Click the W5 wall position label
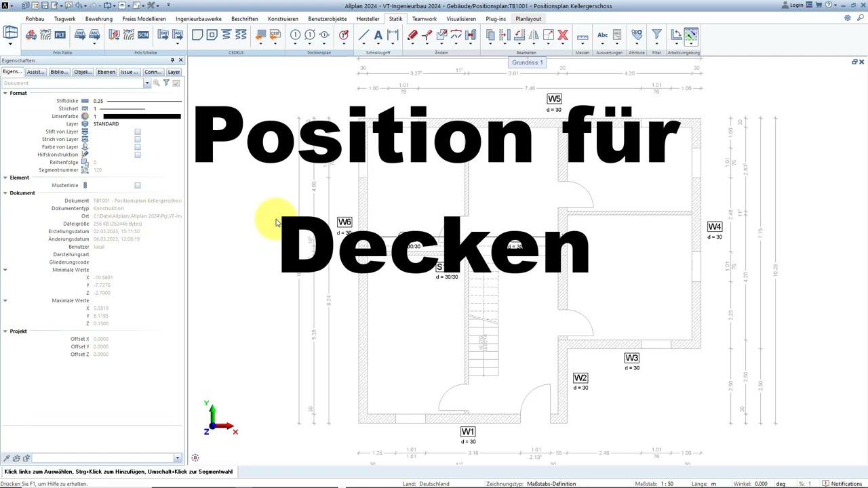868x488 pixels. click(x=555, y=99)
